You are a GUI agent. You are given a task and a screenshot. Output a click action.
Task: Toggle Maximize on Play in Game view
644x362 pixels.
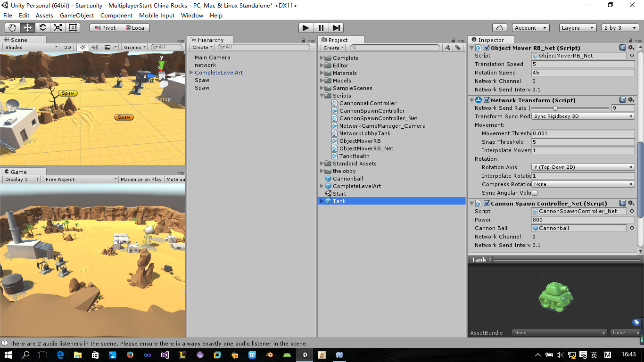pyautogui.click(x=141, y=179)
